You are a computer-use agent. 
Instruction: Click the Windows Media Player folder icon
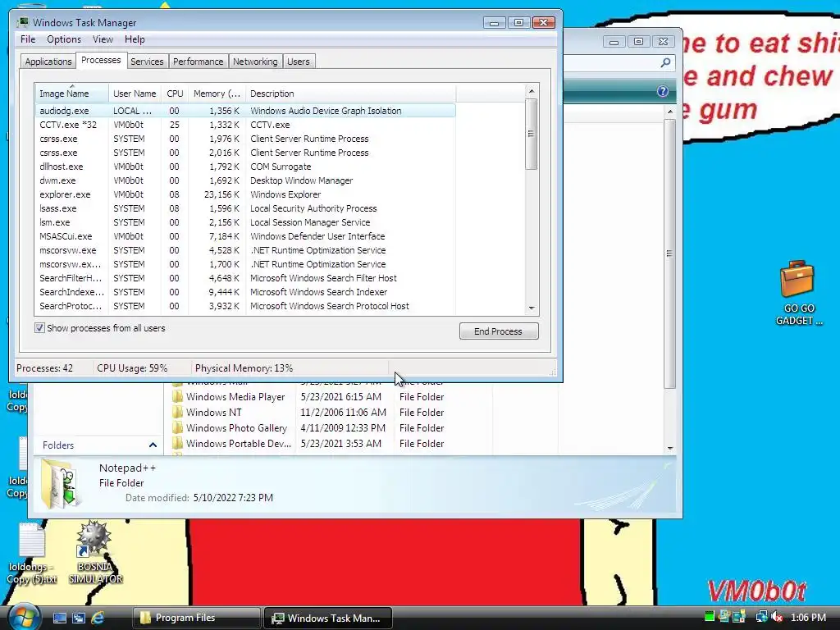click(x=177, y=397)
